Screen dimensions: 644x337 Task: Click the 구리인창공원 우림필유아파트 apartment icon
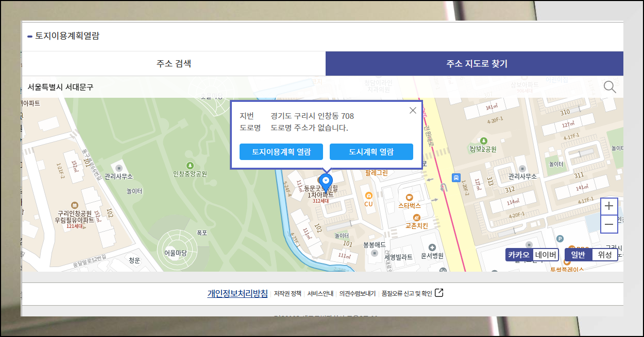pos(75,205)
